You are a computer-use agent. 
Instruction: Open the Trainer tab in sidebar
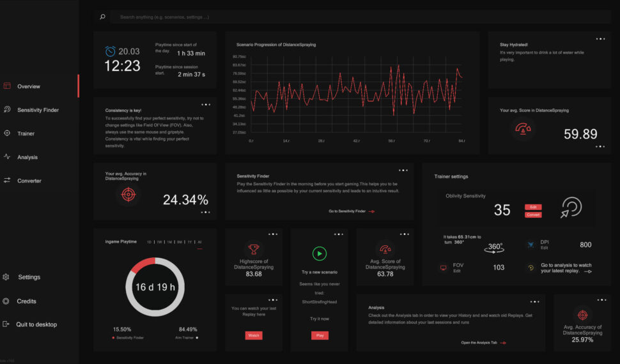pyautogui.click(x=26, y=133)
